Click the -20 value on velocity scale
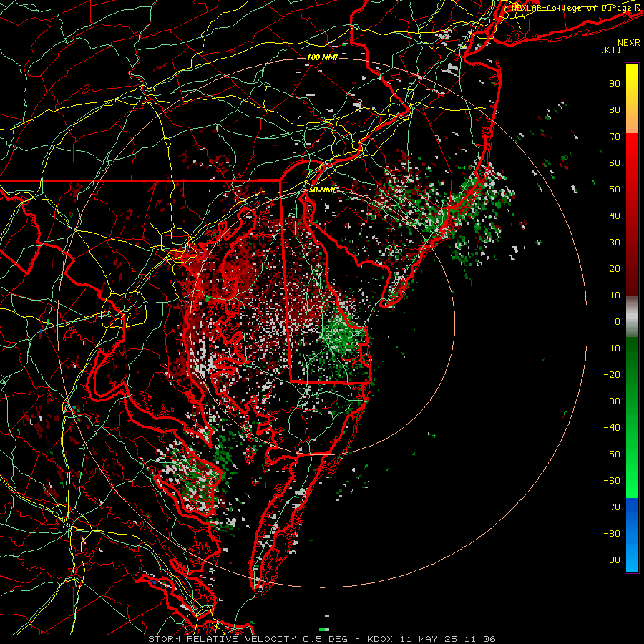 [x=612, y=375]
